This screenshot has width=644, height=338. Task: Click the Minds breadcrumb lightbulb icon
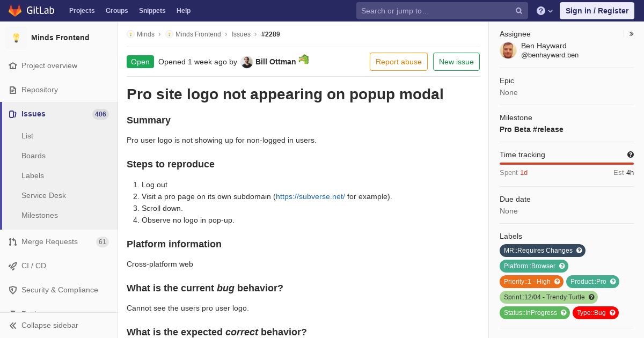130,34
